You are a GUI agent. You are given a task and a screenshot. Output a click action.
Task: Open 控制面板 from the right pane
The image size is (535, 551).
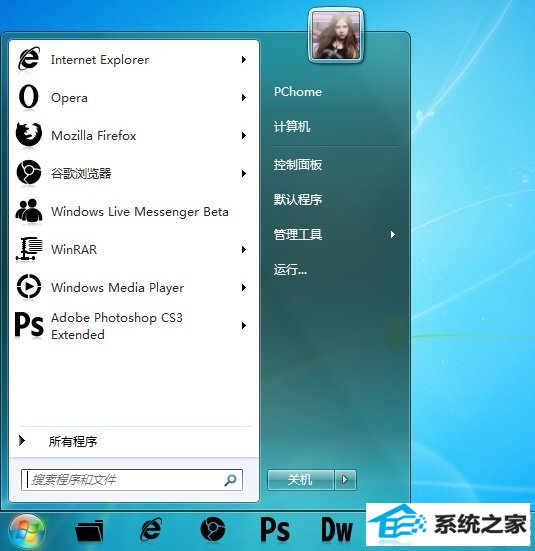[x=298, y=164]
